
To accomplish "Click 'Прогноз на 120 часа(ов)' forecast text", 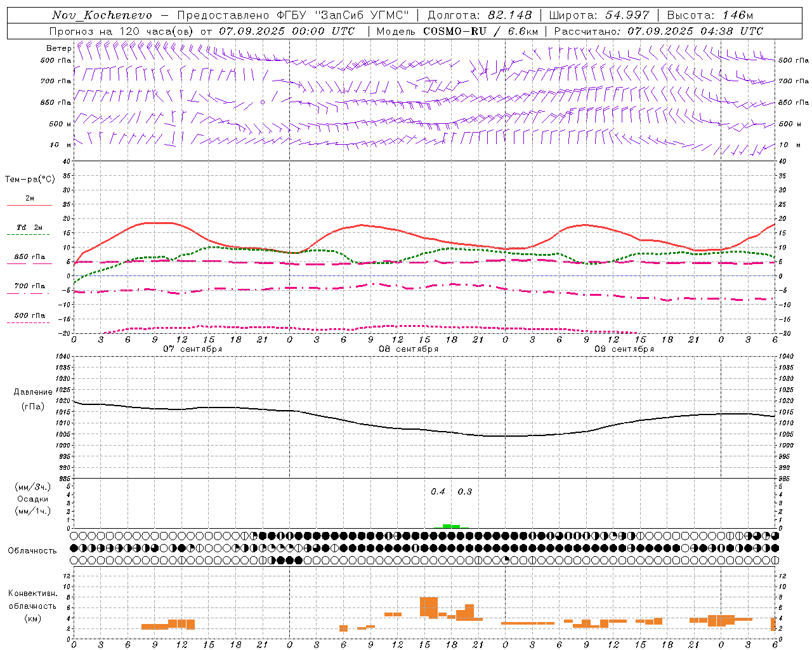I will pyautogui.click(x=122, y=31).
